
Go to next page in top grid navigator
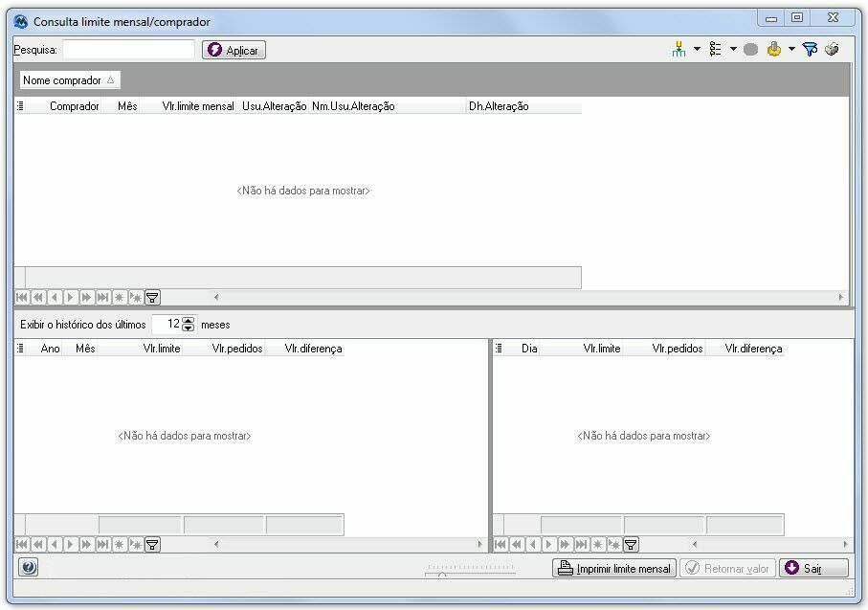coord(86,298)
